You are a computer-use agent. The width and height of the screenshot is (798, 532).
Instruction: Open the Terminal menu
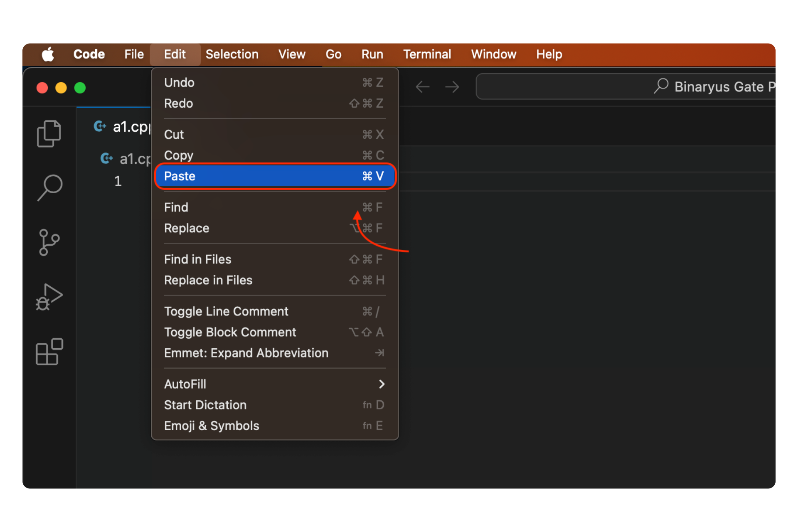click(427, 54)
